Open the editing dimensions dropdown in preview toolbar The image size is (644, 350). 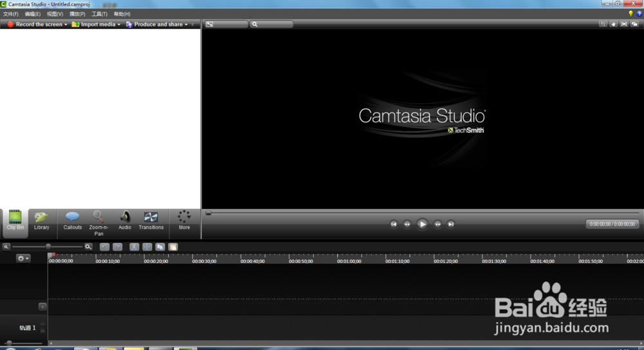[x=226, y=24]
